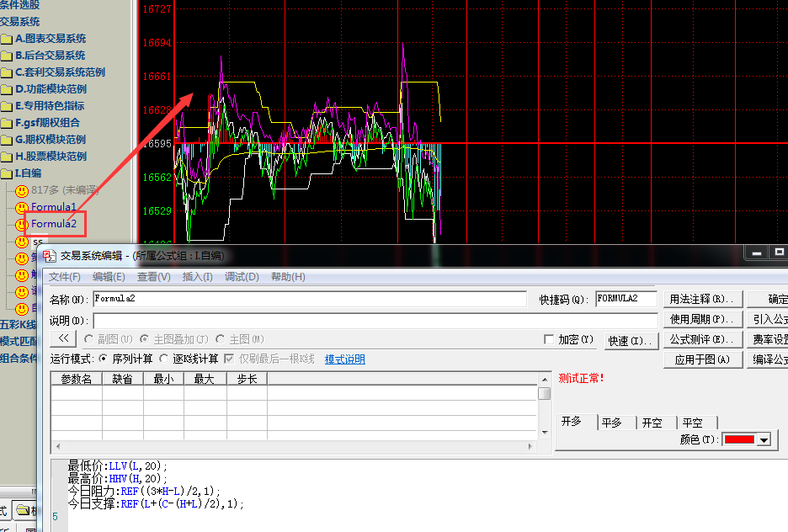Viewport: 788px width, 532px height.
Task: Click the smiley icon beside 817多
Action: pos(22,190)
